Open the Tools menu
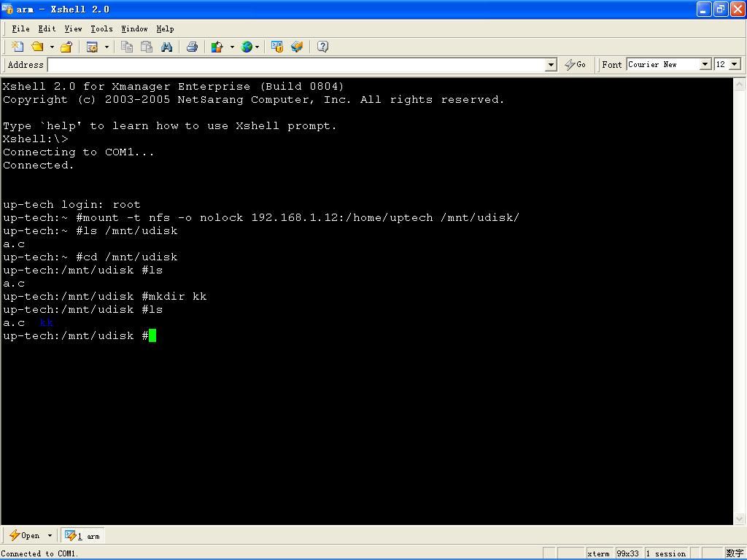This screenshot has width=747, height=560. tap(101, 29)
